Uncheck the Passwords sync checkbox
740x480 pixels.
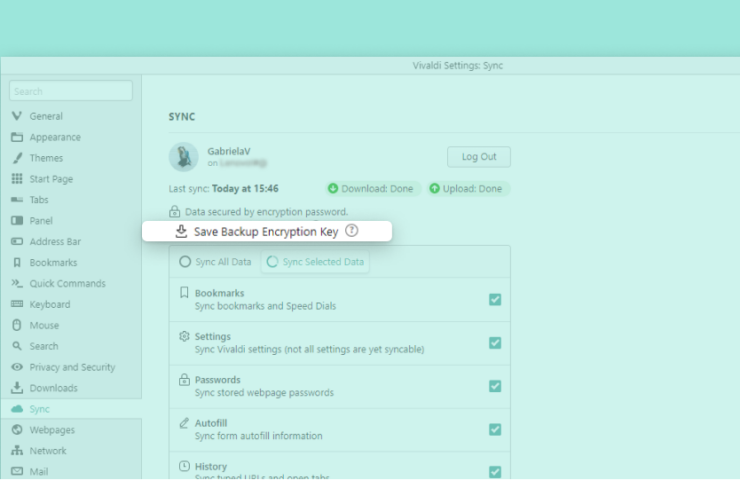point(495,386)
